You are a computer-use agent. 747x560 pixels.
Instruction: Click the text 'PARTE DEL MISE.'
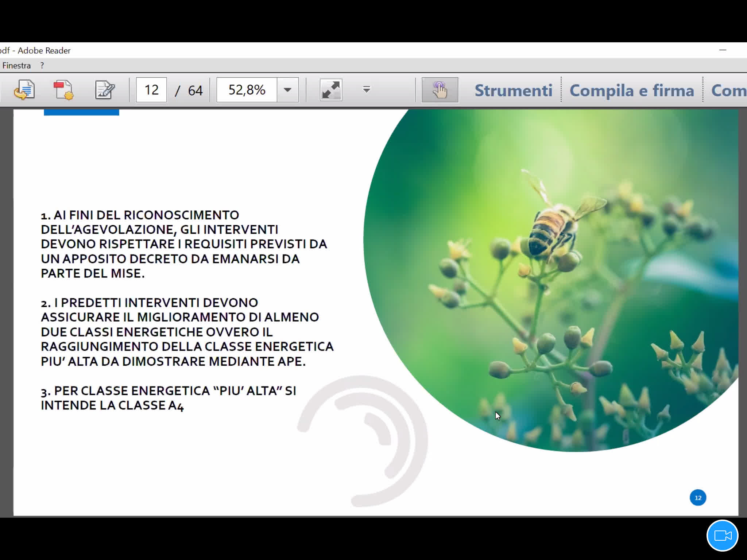(x=93, y=273)
